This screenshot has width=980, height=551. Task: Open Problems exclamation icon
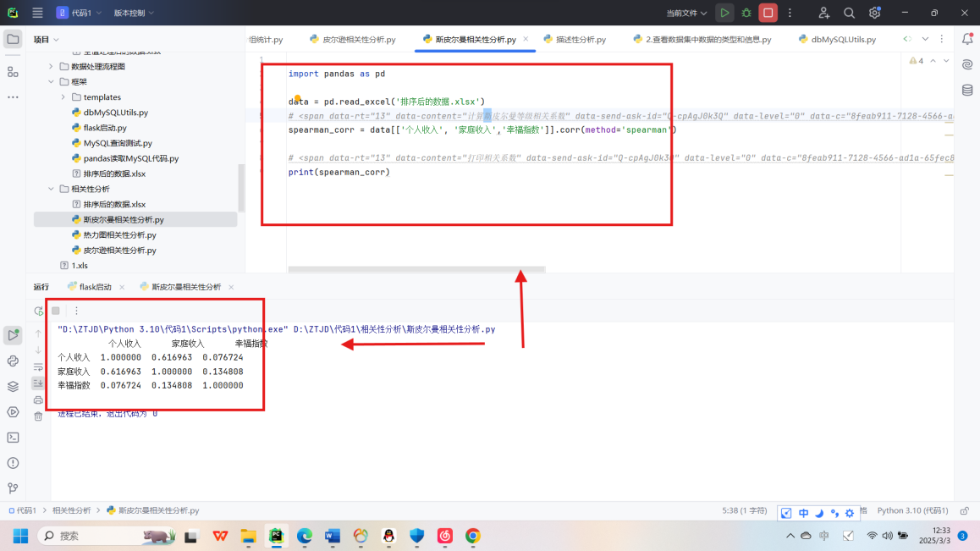point(13,464)
